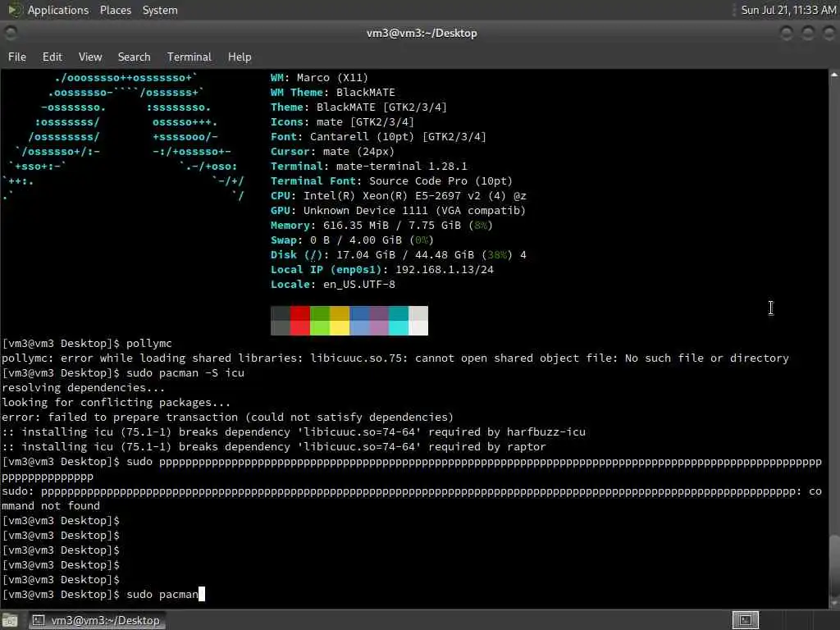Click the 'Terminal Font: Source Code Pro' line

coord(391,181)
